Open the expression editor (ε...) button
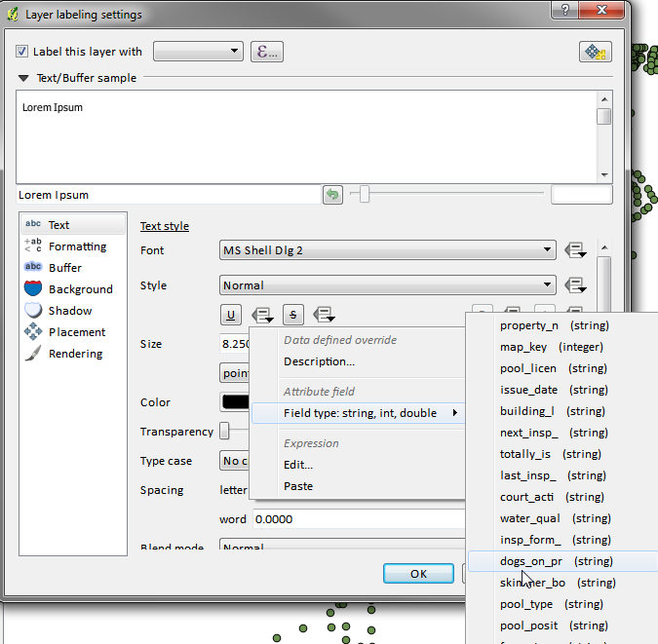This screenshot has width=658, height=644. point(266,52)
